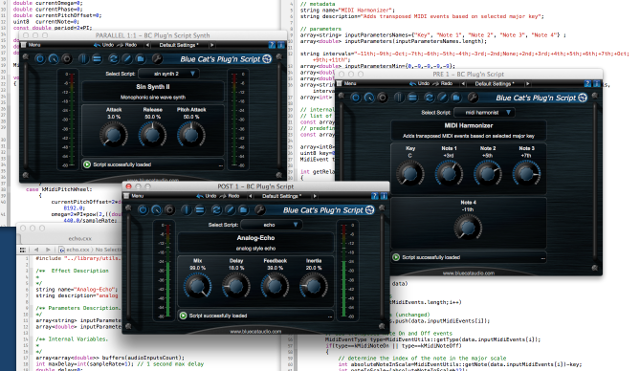Viewport: 640px width, 371px height.
Task: Open the Menu in POST 1 window
Action: tap(134, 196)
